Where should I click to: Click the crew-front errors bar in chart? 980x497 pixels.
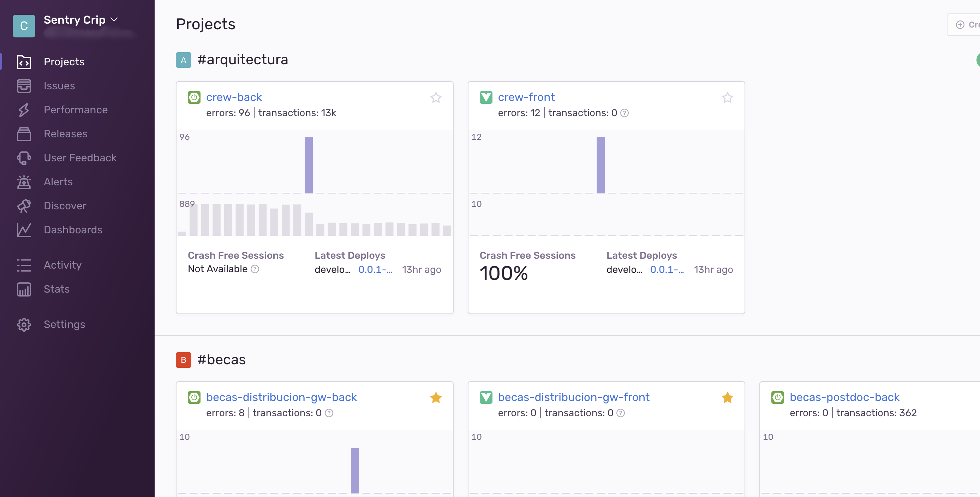click(x=600, y=165)
